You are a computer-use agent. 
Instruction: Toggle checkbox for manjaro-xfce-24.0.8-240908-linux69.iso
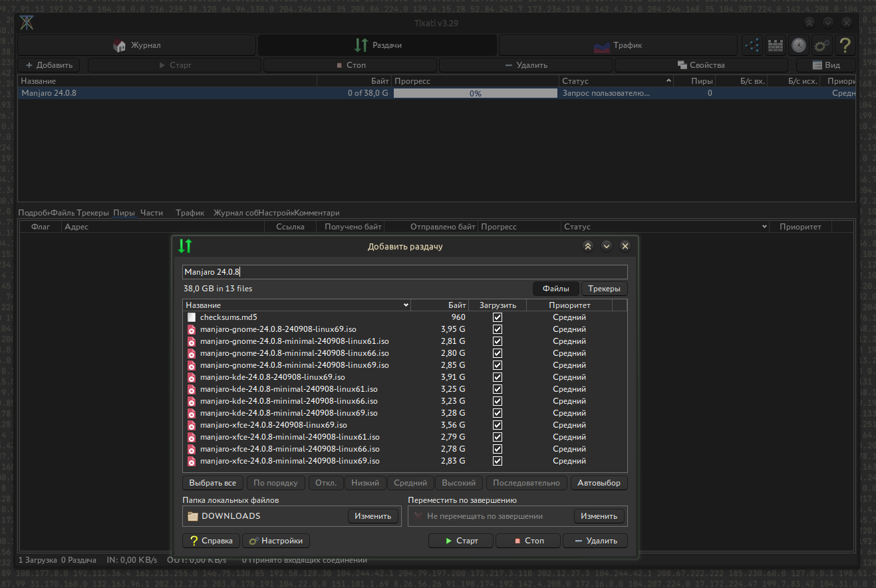tap(498, 425)
